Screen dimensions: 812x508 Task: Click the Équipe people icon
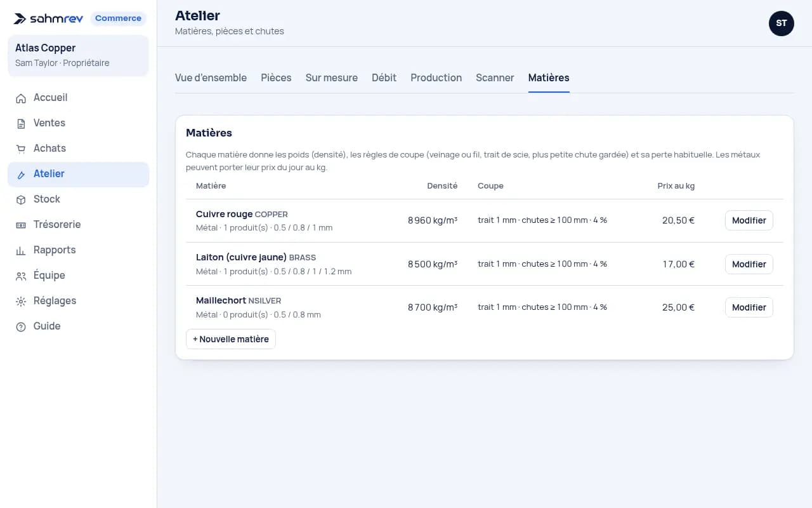pos(21,276)
